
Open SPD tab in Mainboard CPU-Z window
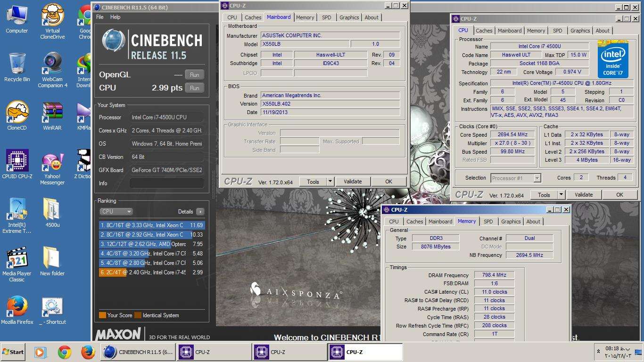click(x=327, y=17)
